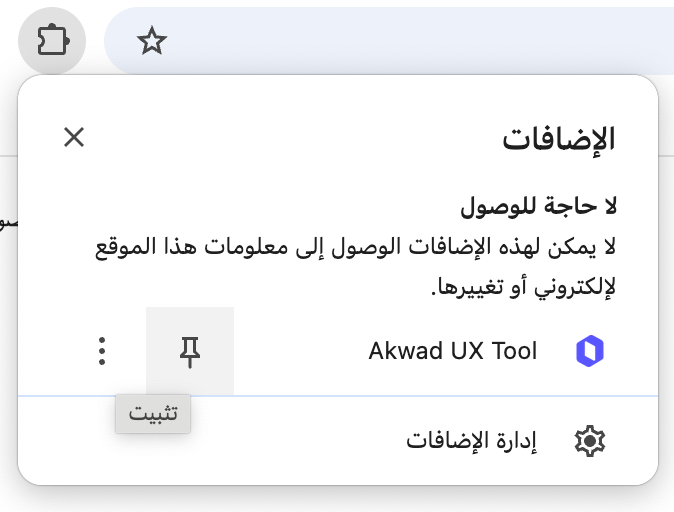Click the description line ending with تغييرها
This screenshot has width=674, height=512.
(x=524, y=287)
